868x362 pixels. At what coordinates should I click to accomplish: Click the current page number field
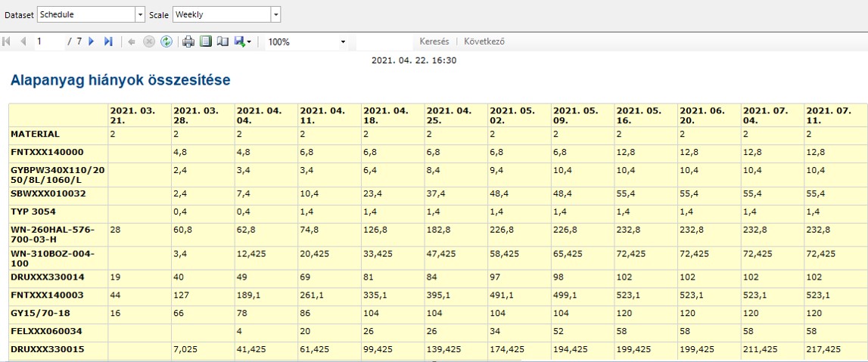[50, 42]
